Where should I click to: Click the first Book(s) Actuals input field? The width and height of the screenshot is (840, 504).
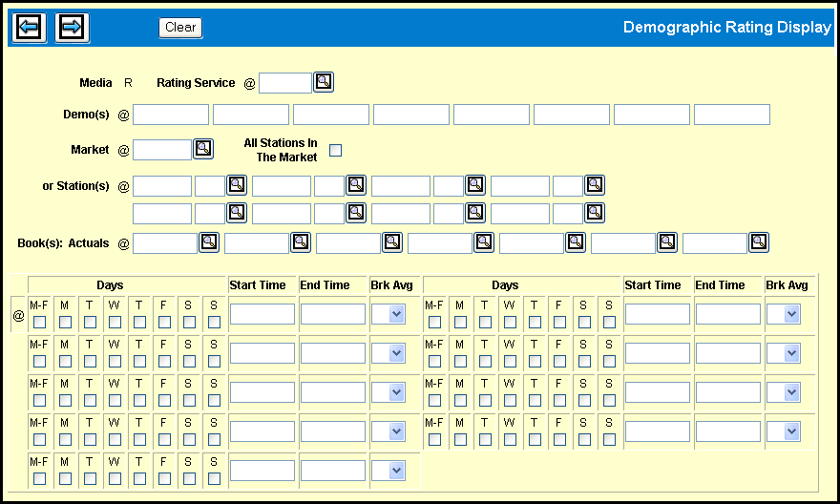pos(165,243)
